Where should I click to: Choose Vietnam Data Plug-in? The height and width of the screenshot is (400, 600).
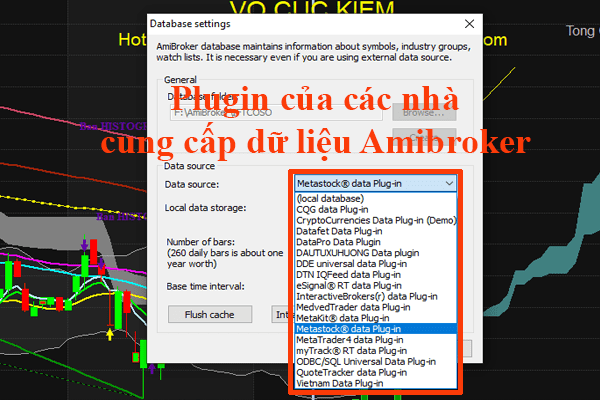tap(375, 383)
